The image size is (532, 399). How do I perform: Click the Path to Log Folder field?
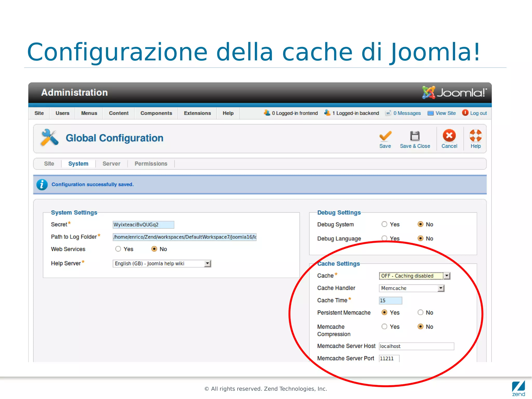[x=185, y=237]
